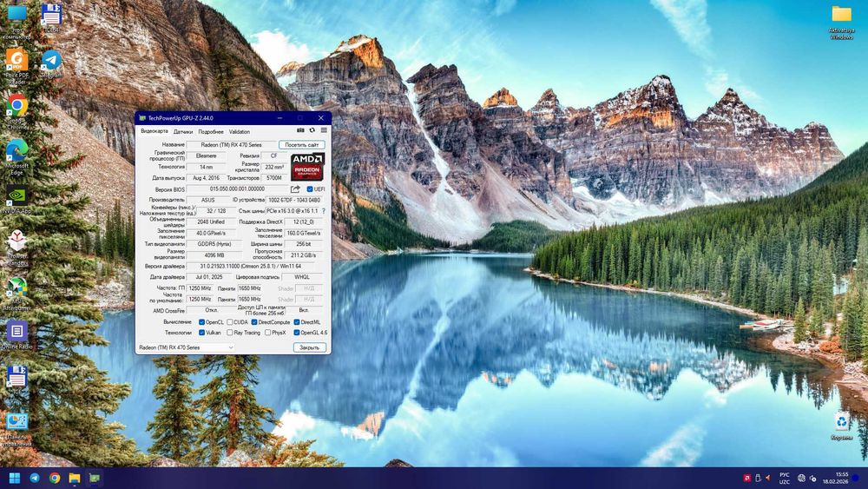Open Chrome from the taskbar
This screenshot has width=868, height=489.
54,478
